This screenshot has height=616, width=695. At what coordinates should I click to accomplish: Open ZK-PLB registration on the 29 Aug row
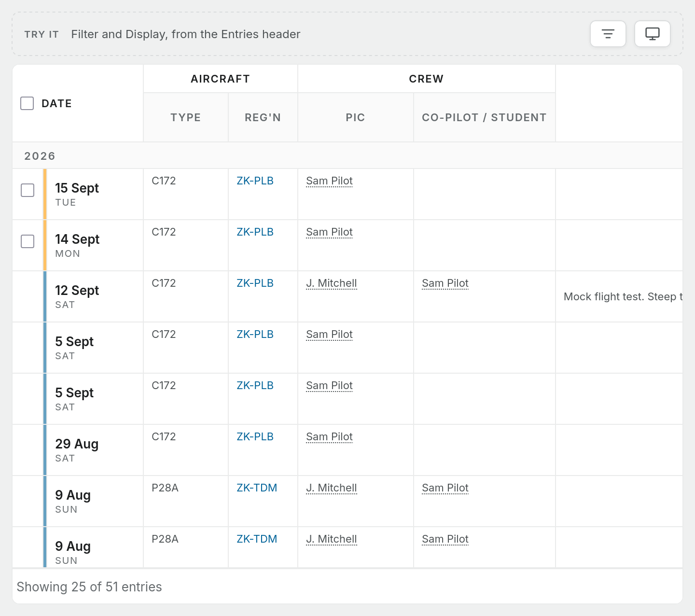255,437
